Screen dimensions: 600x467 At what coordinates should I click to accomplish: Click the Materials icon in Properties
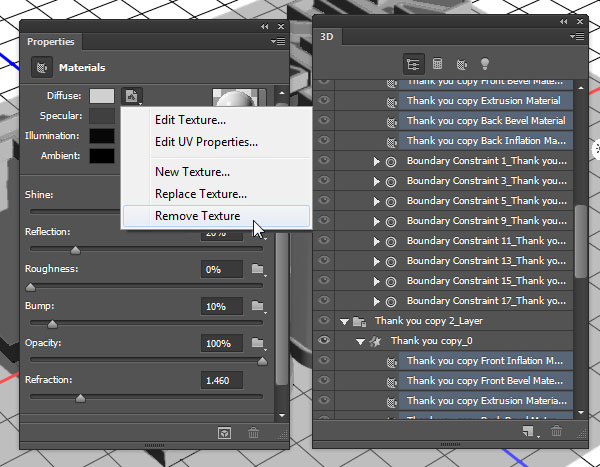point(42,67)
